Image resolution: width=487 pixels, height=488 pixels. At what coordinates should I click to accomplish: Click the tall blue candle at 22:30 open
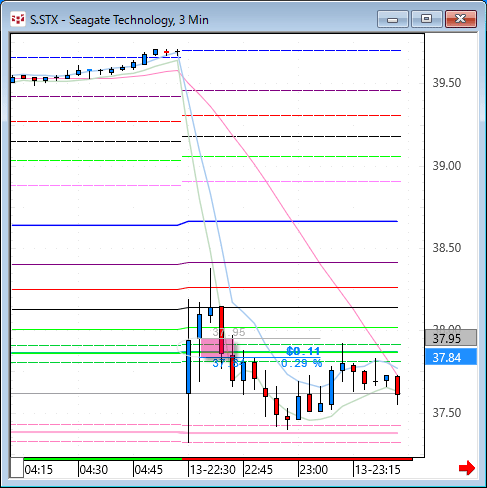point(189,367)
